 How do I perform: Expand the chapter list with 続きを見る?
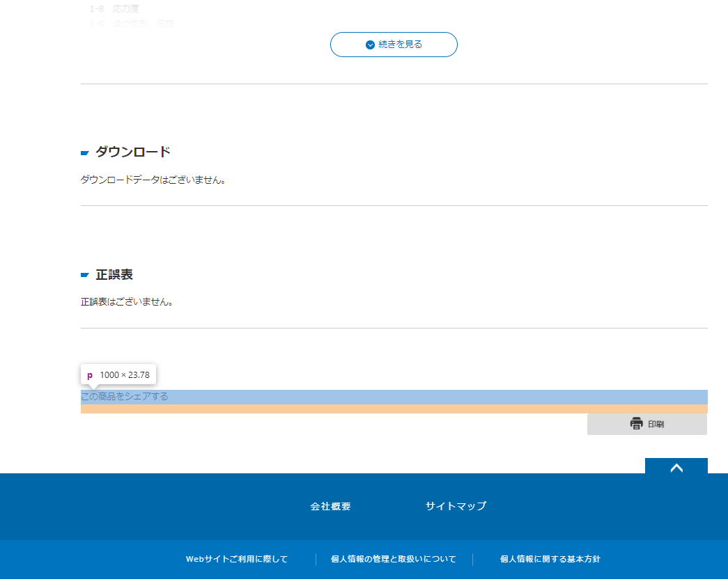click(x=394, y=44)
